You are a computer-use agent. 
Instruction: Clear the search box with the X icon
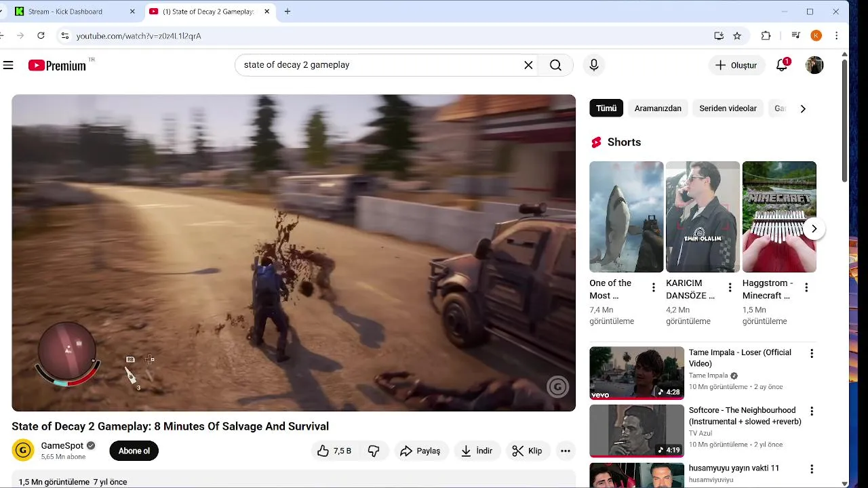[528, 65]
